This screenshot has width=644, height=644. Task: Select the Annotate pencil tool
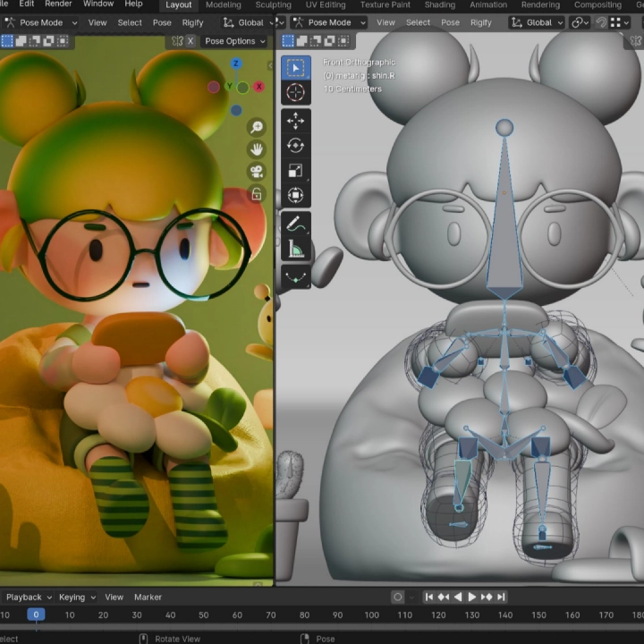(295, 224)
